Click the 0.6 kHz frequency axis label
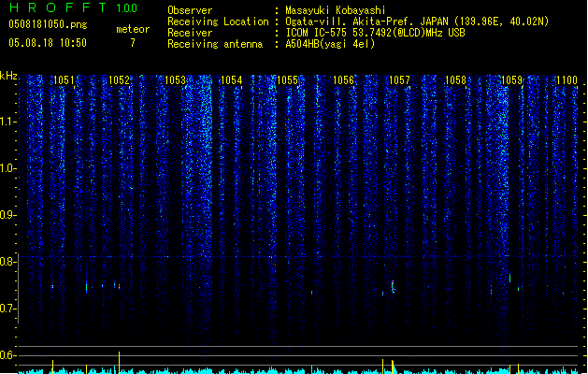The height and width of the screenshot is (374, 588). click(x=7, y=355)
